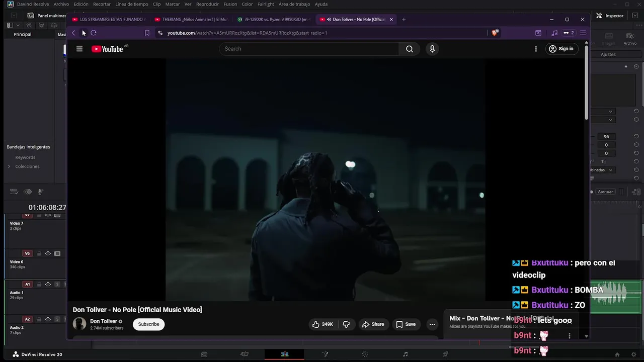Lock the Video 6 track
The height and width of the screenshot is (362, 644).
point(39,253)
